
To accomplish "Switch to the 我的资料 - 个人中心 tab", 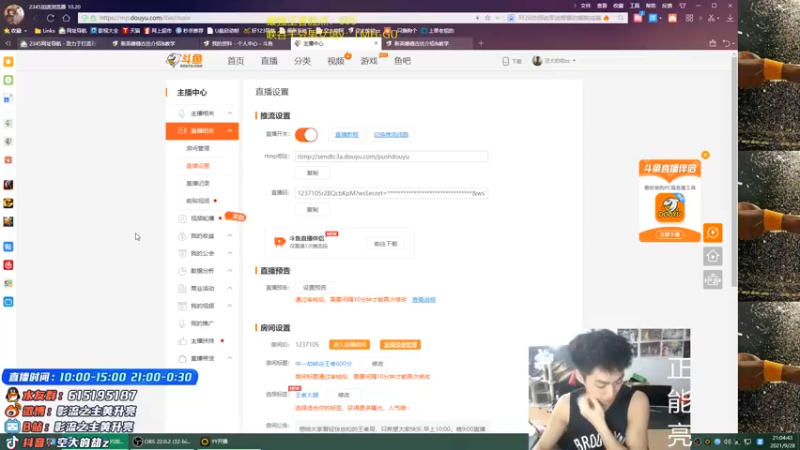I will (242, 43).
